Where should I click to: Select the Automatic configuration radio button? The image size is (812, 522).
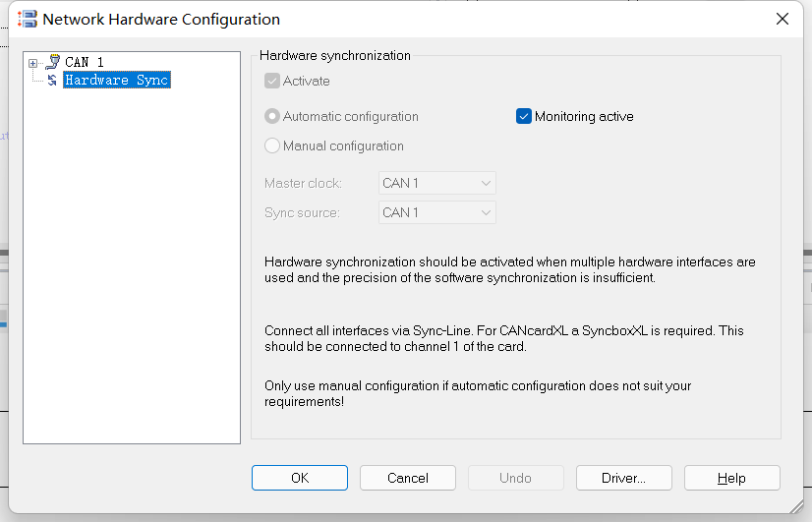click(272, 116)
